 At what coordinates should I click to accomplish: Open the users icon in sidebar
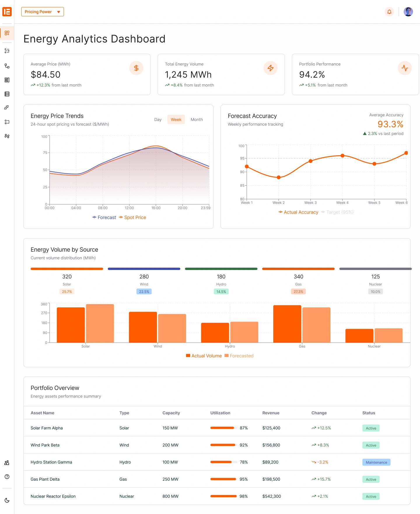7,463
